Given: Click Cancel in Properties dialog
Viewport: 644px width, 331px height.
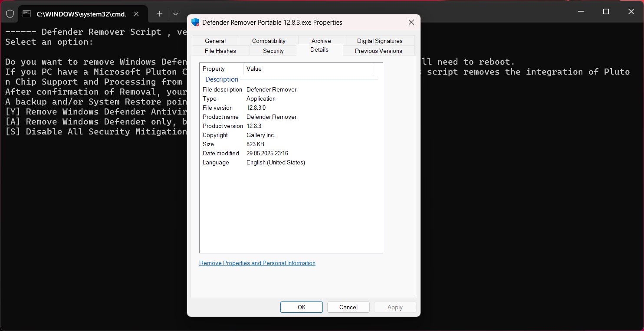Looking at the screenshot, I should coord(348,307).
